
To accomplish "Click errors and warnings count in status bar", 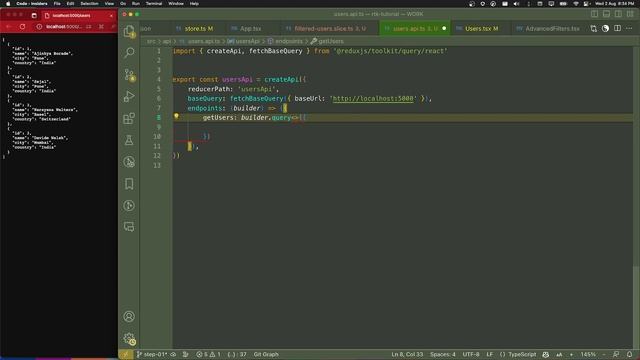I will point(208,354).
